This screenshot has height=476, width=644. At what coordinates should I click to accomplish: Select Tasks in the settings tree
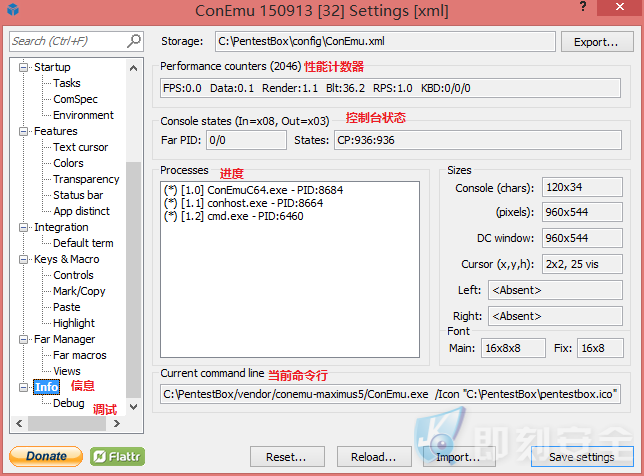coord(67,83)
